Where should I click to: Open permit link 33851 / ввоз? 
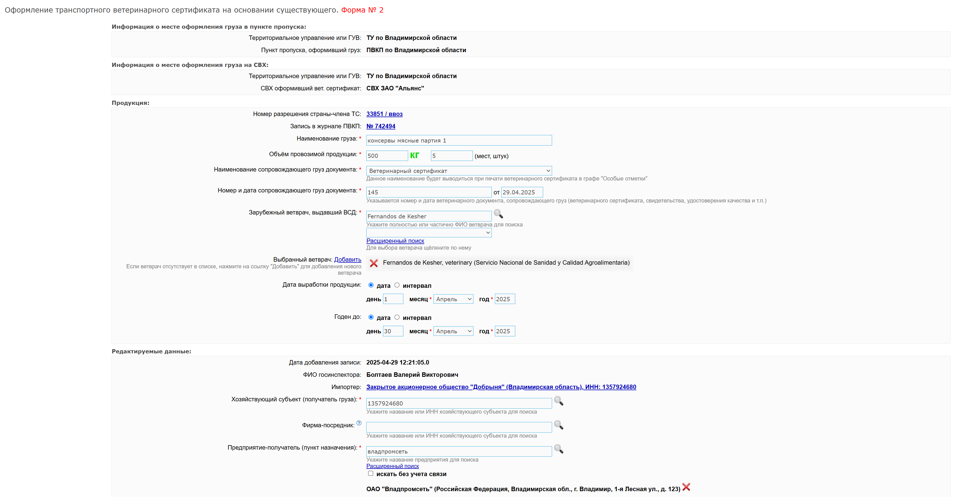tap(384, 114)
